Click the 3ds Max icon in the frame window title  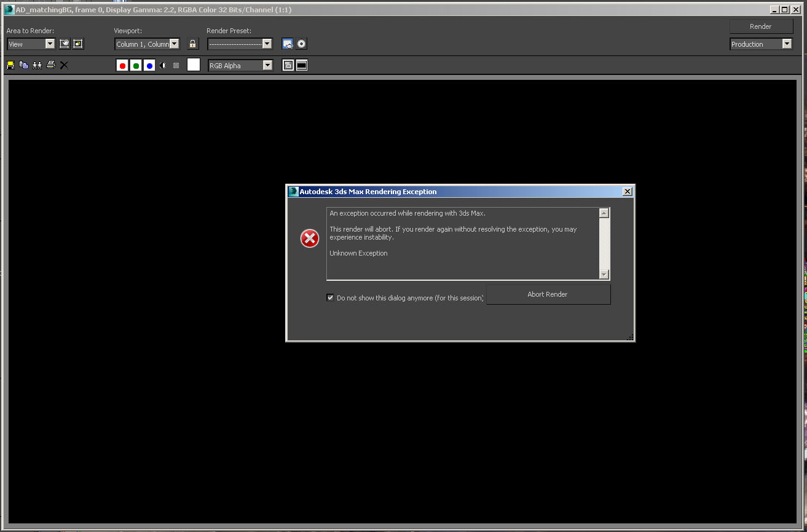point(9,9)
